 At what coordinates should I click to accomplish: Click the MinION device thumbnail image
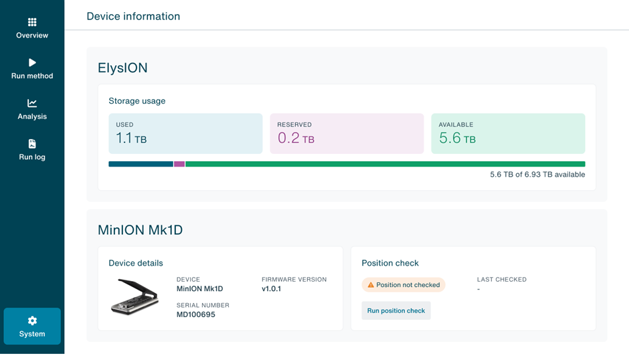(134, 297)
